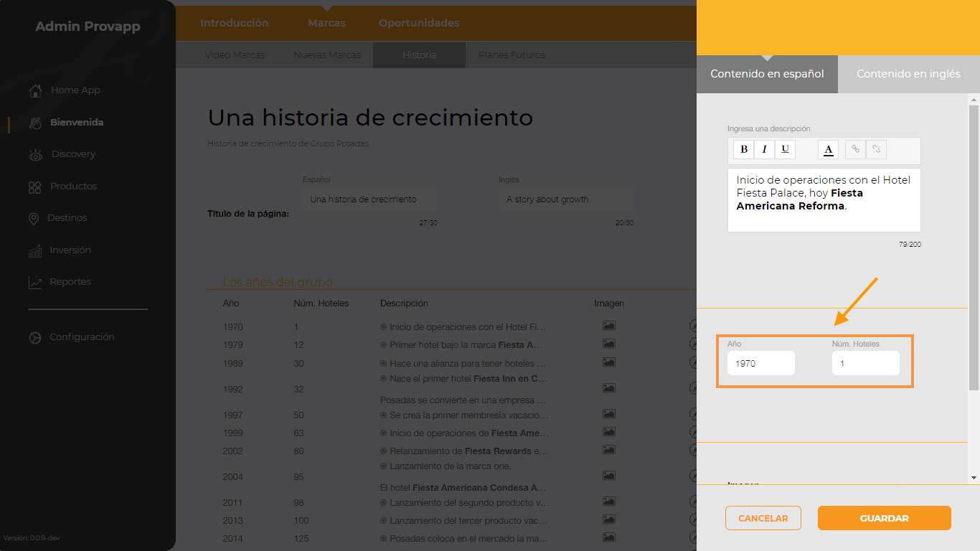Select bullet for 'Nace el primer hotel Fiesta Inn'

(x=383, y=379)
